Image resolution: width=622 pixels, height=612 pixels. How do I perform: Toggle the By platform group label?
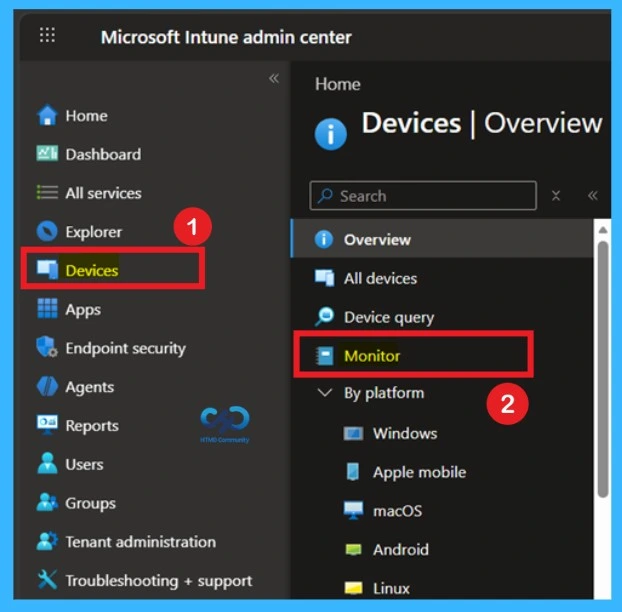point(384,393)
